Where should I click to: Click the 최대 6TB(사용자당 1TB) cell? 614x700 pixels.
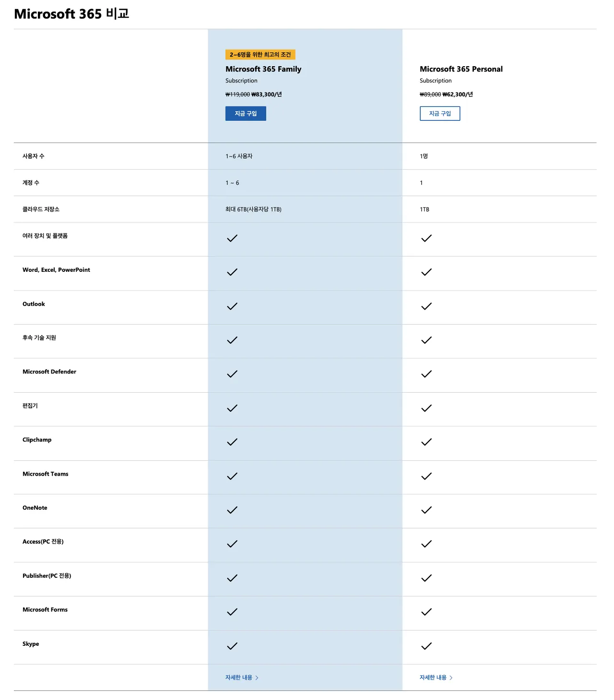tap(253, 210)
